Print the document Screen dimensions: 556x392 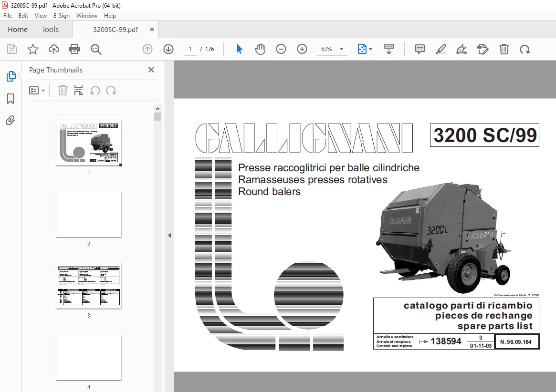click(74, 49)
